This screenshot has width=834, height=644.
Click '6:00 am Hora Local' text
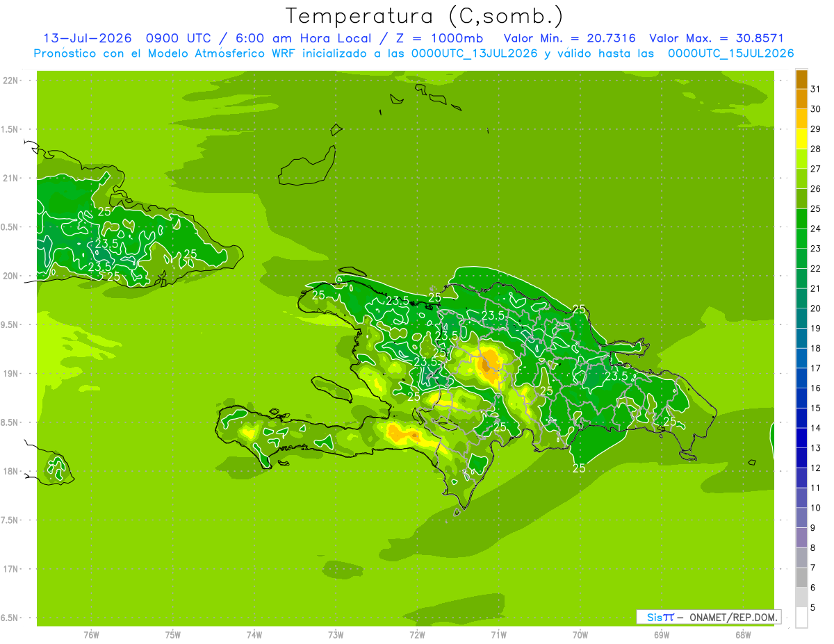point(302,38)
